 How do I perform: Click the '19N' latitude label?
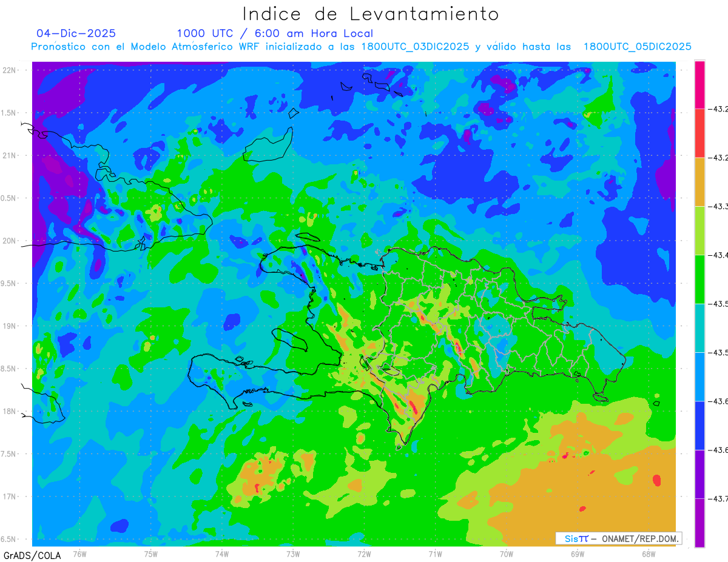pos(10,326)
